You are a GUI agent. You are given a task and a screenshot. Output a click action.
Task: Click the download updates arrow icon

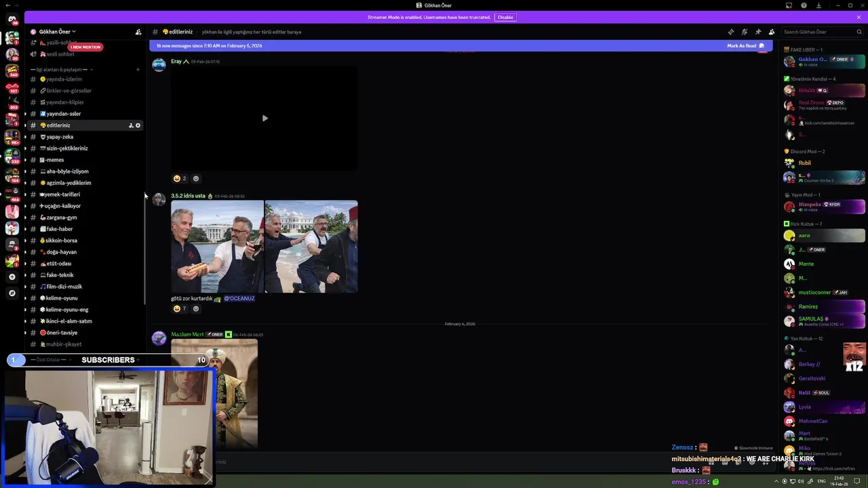pyautogui.click(x=818, y=5)
